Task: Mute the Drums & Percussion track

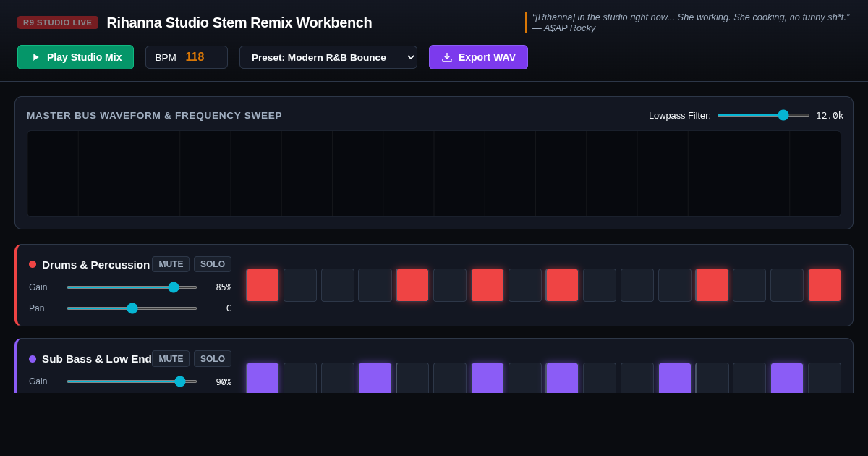Action: [x=171, y=264]
